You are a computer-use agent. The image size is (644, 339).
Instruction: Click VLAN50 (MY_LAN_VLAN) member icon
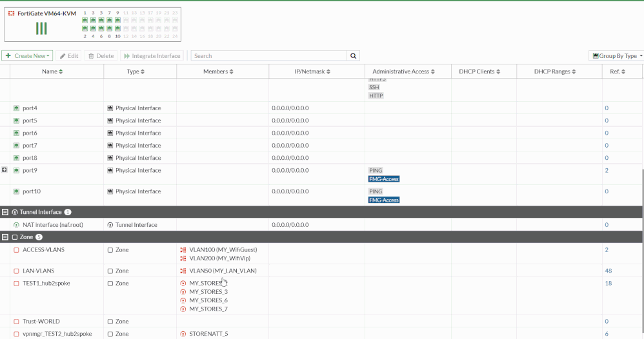coord(183,271)
